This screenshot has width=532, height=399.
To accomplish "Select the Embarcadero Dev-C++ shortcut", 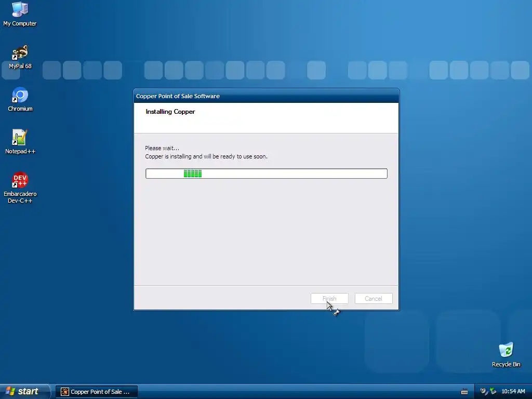I will tap(20, 188).
